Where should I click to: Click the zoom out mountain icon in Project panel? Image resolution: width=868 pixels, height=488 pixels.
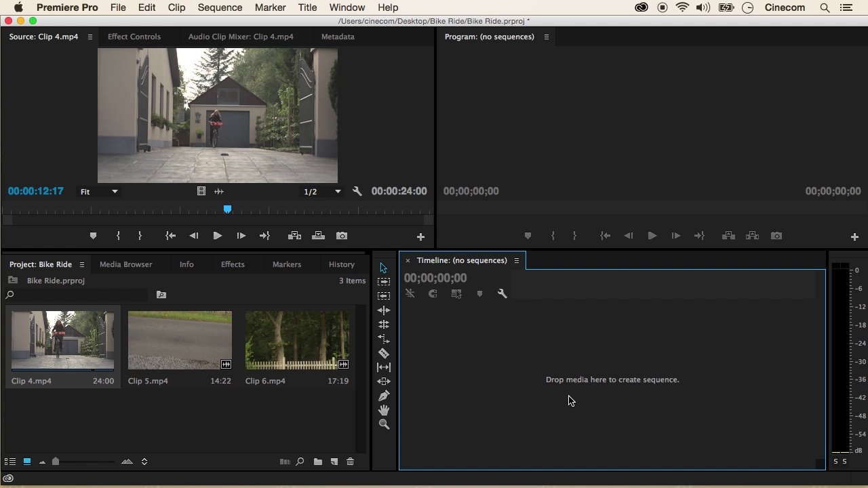tap(42, 462)
